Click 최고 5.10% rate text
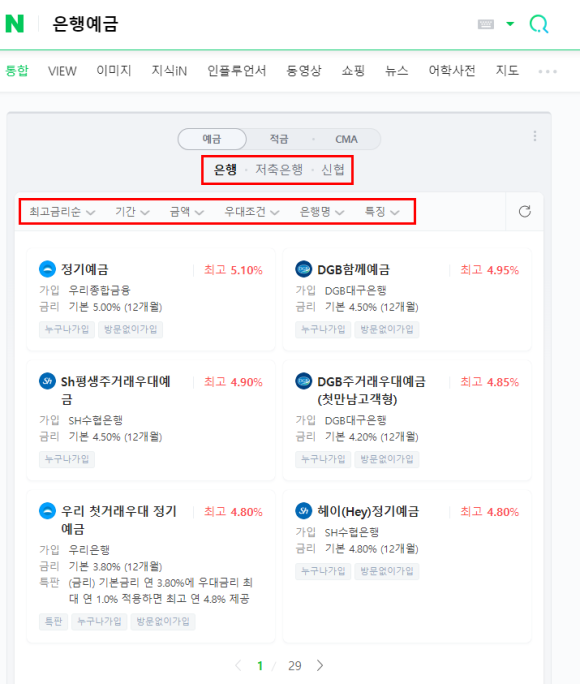Screen dimensions: 580x684 tap(233, 270)
